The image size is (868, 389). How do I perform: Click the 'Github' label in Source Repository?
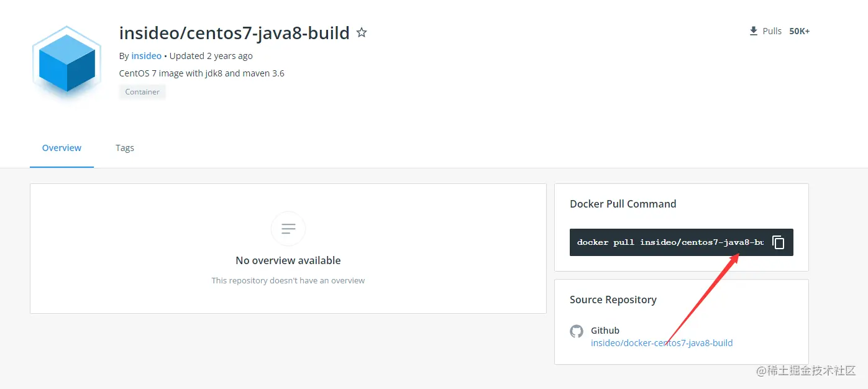click(605, 331)
